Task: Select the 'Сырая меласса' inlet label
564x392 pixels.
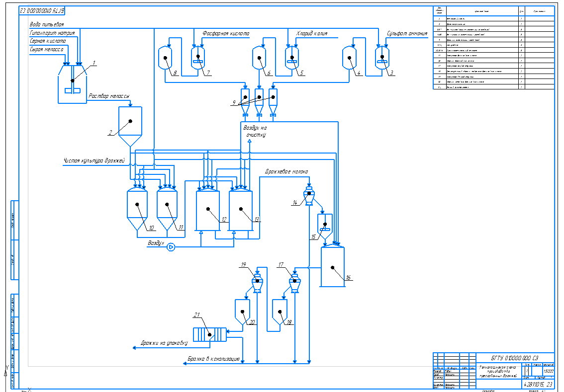Action: pos(47,50)
